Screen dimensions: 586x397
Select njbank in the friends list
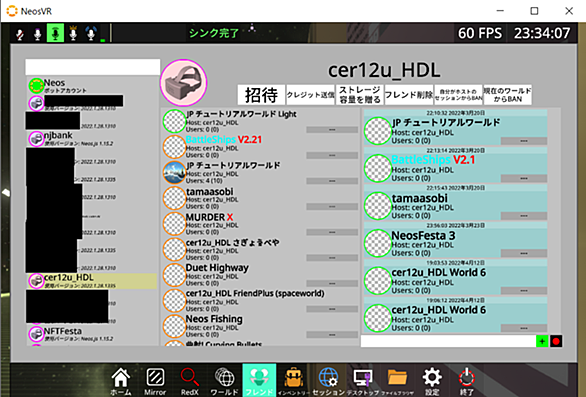pyautogui.click(x=92, y=138)
